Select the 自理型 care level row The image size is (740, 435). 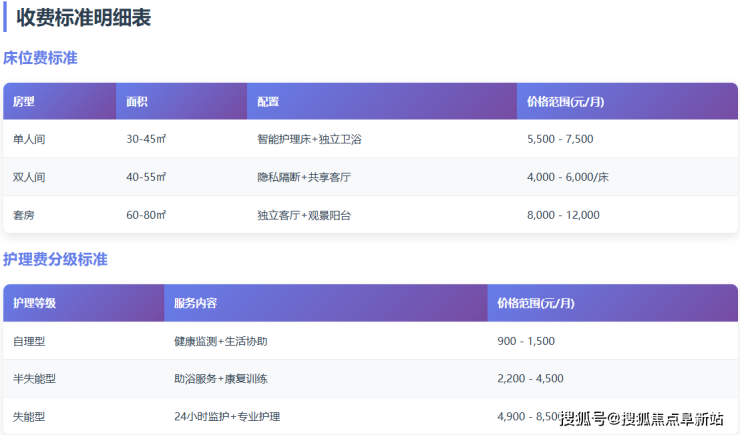tap(29, 341)
